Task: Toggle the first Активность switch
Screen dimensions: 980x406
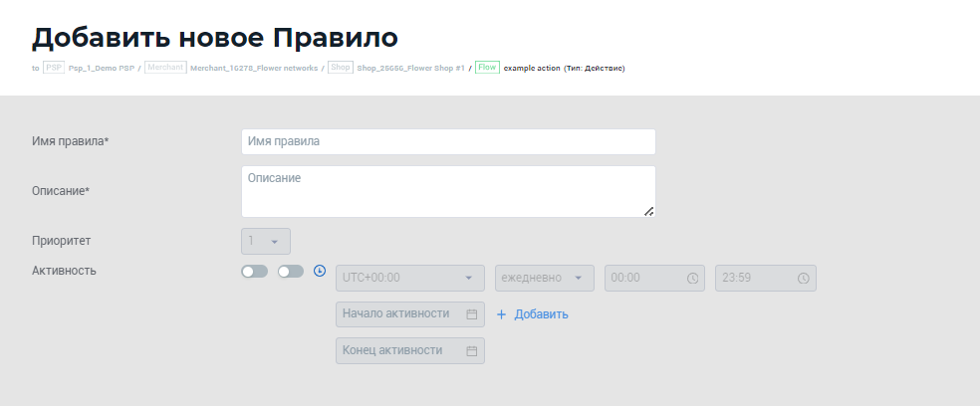Action: point(254,271)
